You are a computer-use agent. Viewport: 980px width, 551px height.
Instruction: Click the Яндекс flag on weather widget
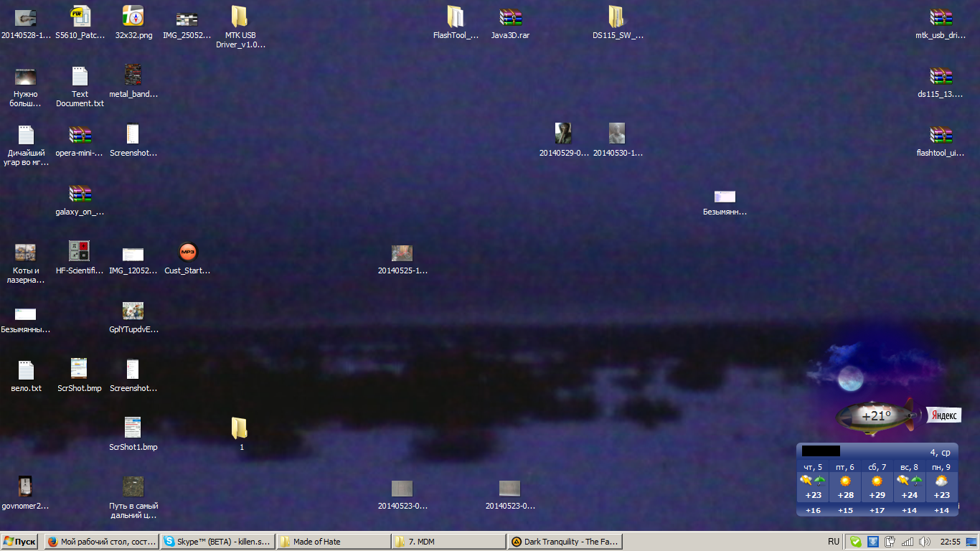coord(943,415)
